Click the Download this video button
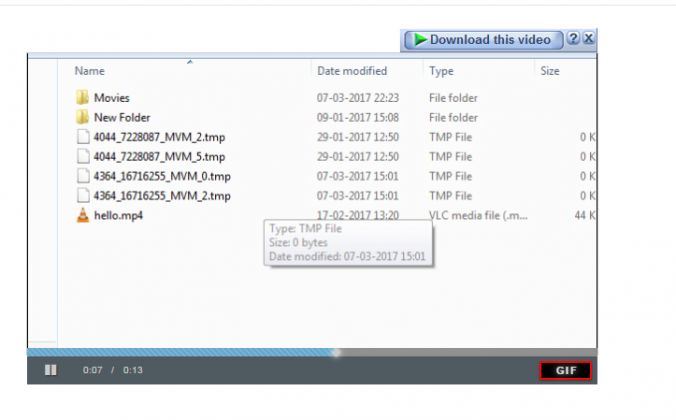This screenshot has width=676, height=420. click(481, 40)
